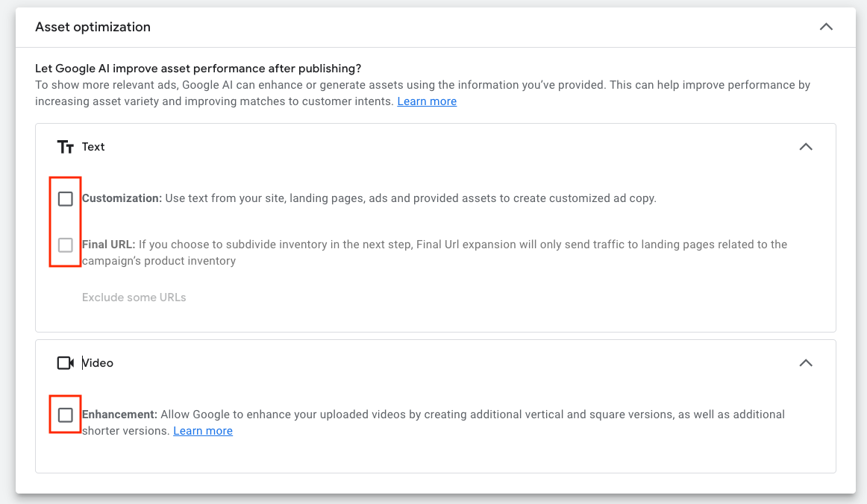Click the video camera icon
The width and height of the screenshot is (867, 504).
[66, 363]
